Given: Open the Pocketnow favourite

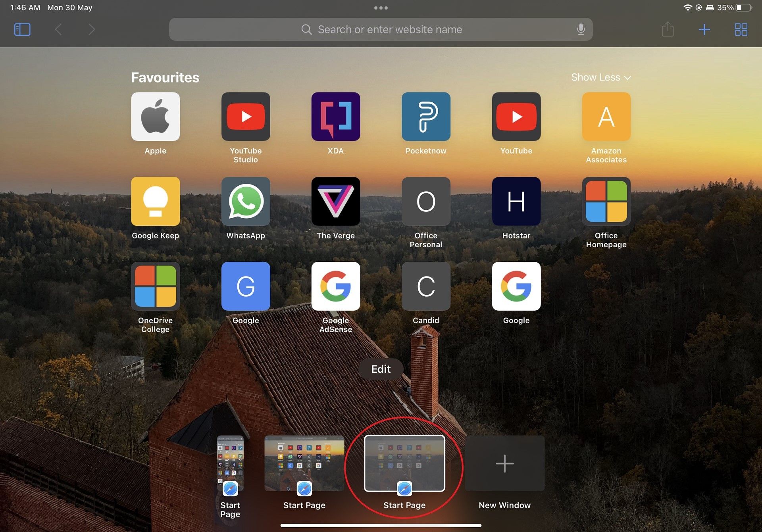Looking at the screenshot, I should [426, 116].
